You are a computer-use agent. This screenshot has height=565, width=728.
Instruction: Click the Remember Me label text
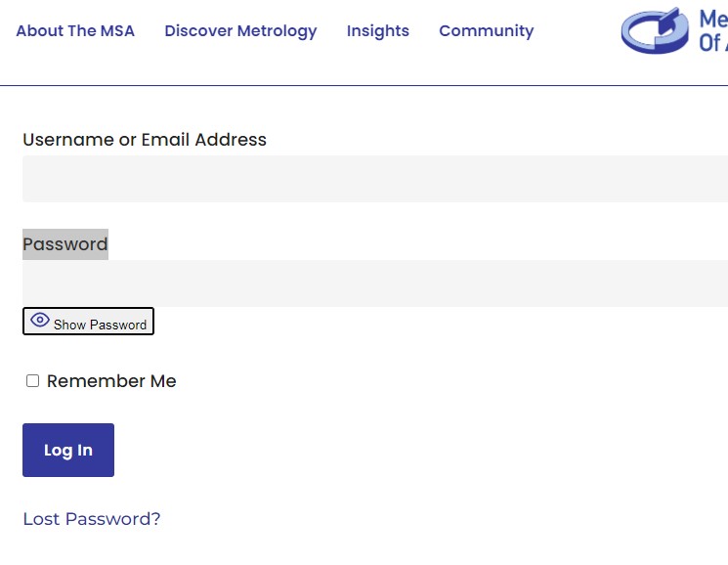point(111,381)
